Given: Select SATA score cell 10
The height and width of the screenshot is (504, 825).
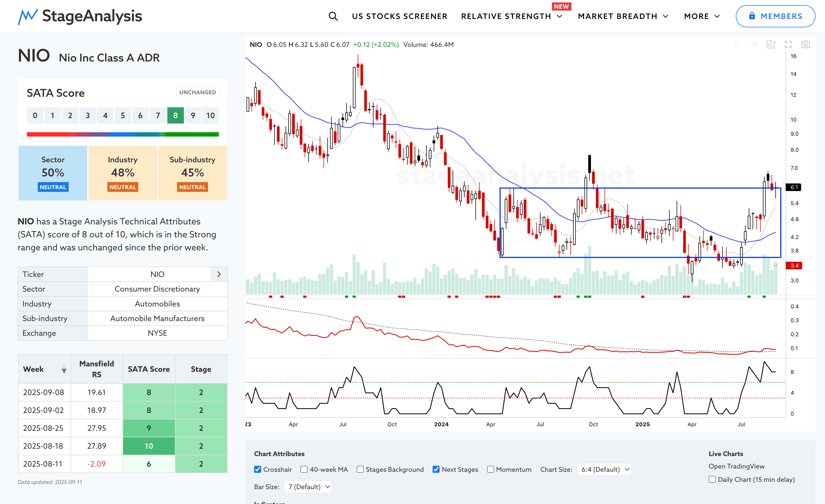Looking at the screenshot, I should pos(210,115).
